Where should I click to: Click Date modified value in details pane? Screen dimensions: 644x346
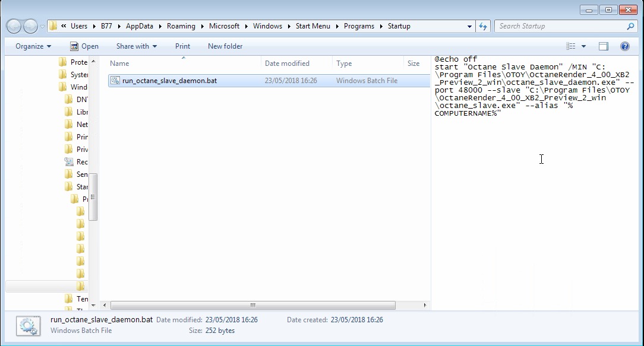click(x=232, y=320)
